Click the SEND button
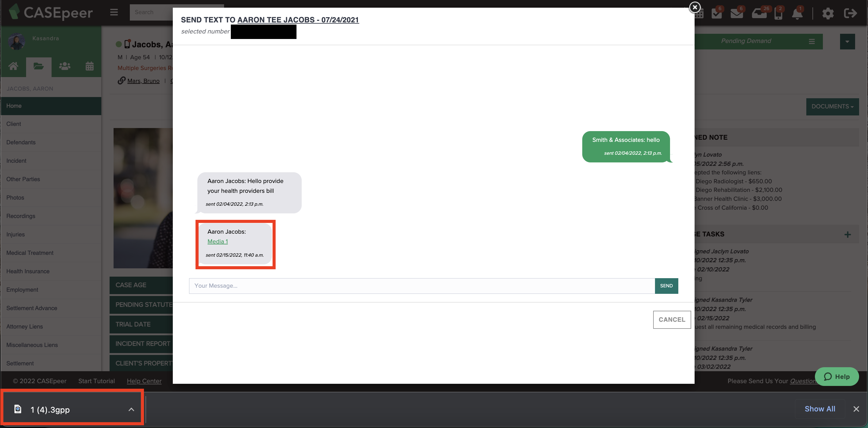Viewport: 868px width, 428px height. coord(666,286)
